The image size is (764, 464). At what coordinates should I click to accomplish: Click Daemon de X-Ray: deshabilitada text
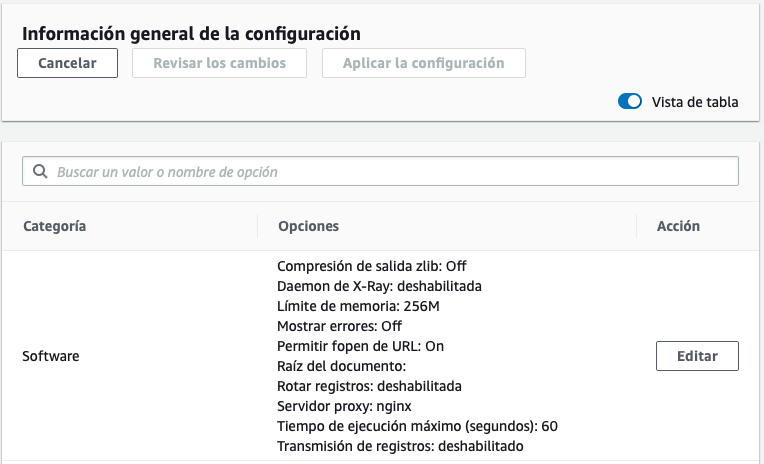tap(379, 286)
